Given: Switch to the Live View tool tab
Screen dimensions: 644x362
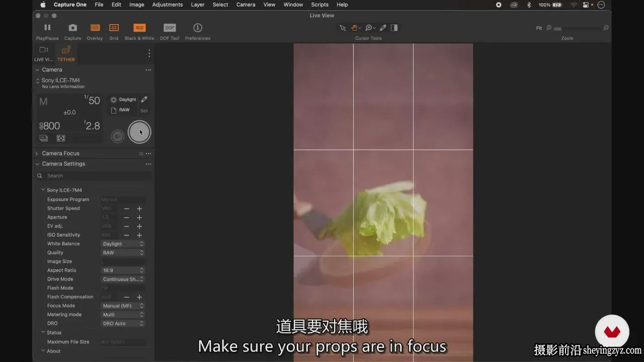Looking at the screenshot, I should pos(43,53).
